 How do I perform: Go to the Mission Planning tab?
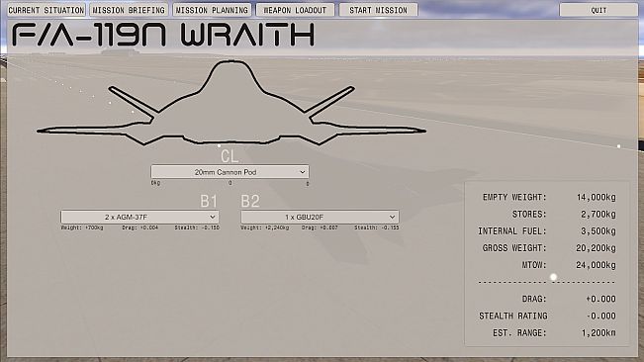click(212, 10)
